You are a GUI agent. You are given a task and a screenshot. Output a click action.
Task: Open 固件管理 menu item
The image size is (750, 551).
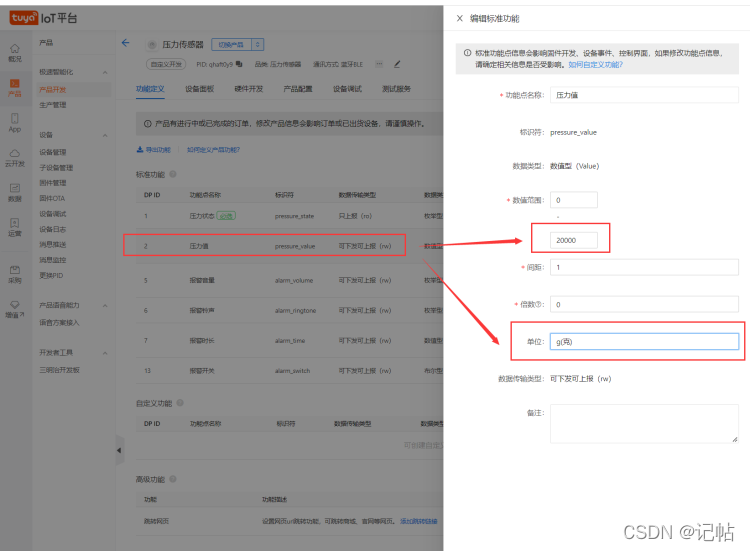tap(53, 183)
